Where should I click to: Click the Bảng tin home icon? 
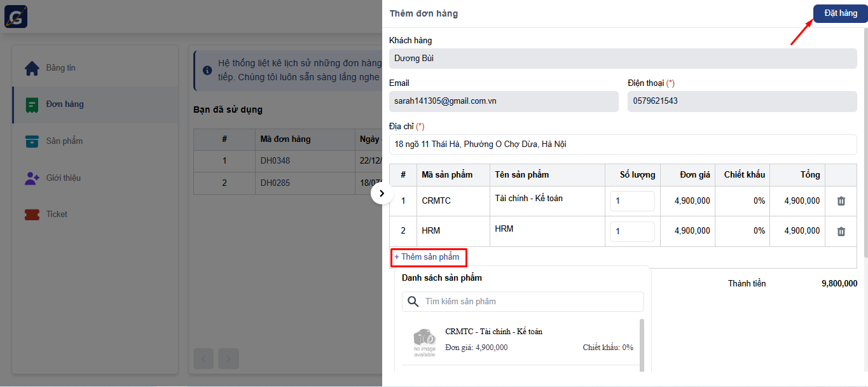click(32, 68)
